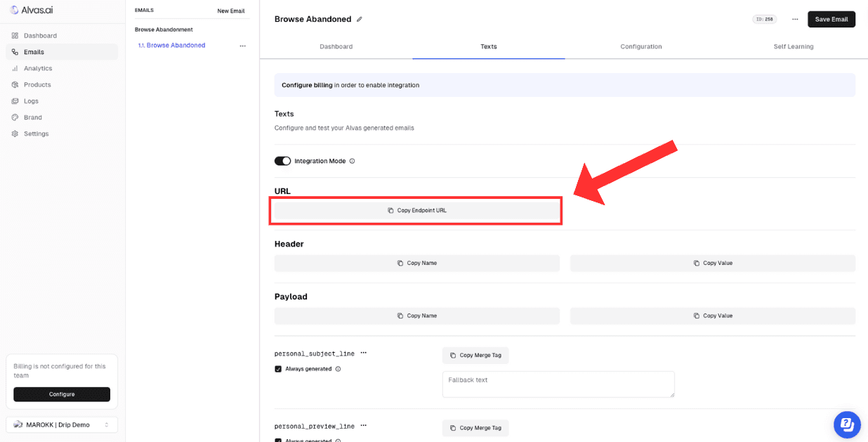The image size is (868, 442).
Task: Open Brand in the sidebar
Action: pos(62,117)
